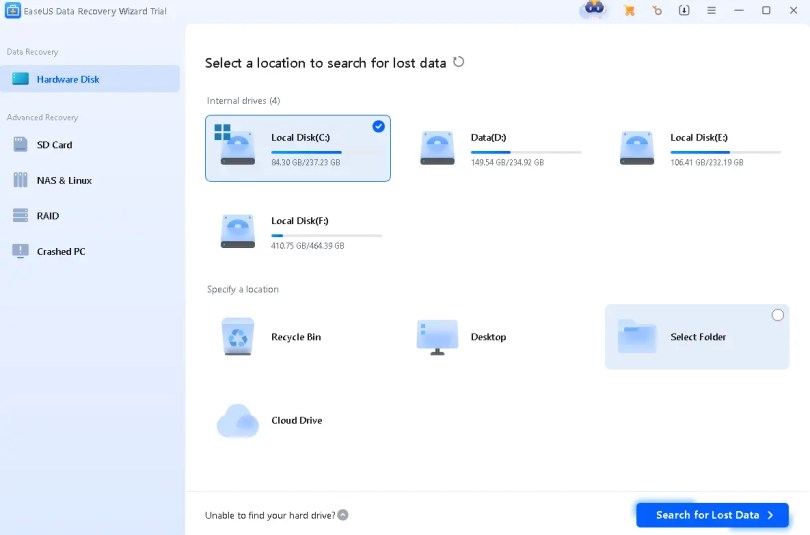810x535 pixels.
Task: Click the 'Internal drives (4)' heading
Action: 243,101
